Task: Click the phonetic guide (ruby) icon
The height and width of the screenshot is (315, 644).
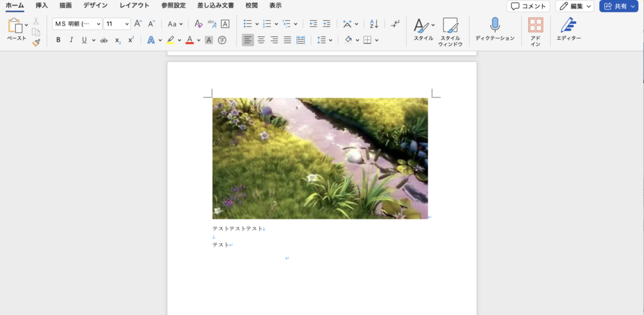Action: click(212, 24)
